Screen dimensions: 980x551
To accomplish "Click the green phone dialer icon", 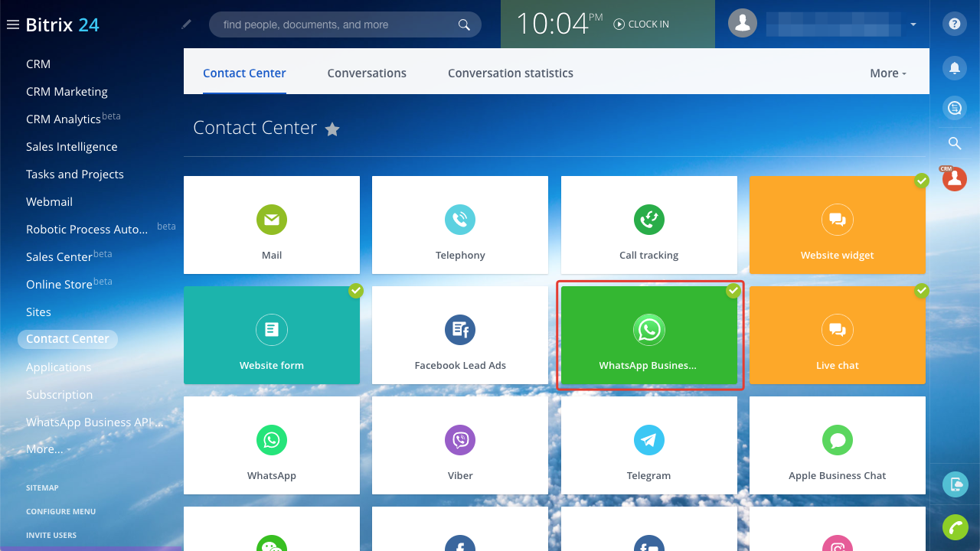I will click(954, 527).
